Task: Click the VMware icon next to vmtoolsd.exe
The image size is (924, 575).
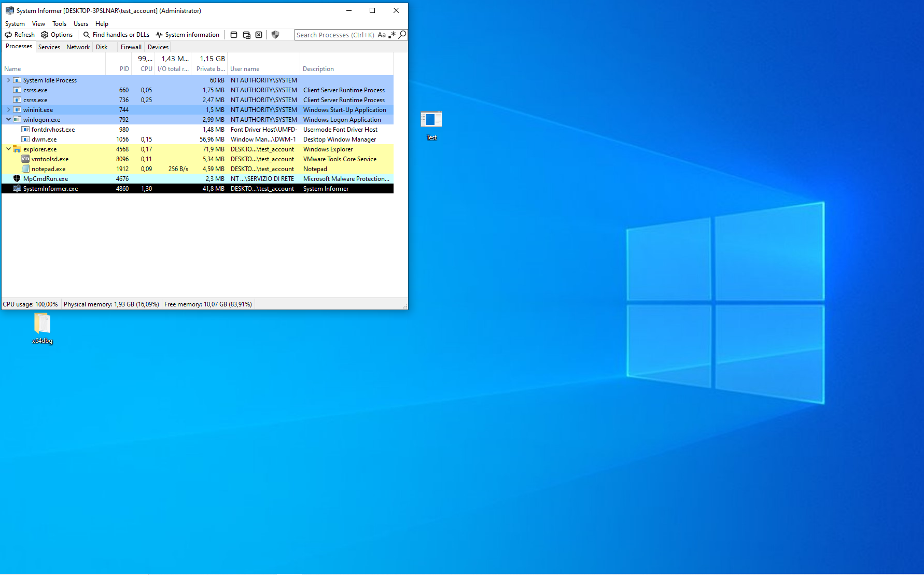Action: click(x=25, y=159)
